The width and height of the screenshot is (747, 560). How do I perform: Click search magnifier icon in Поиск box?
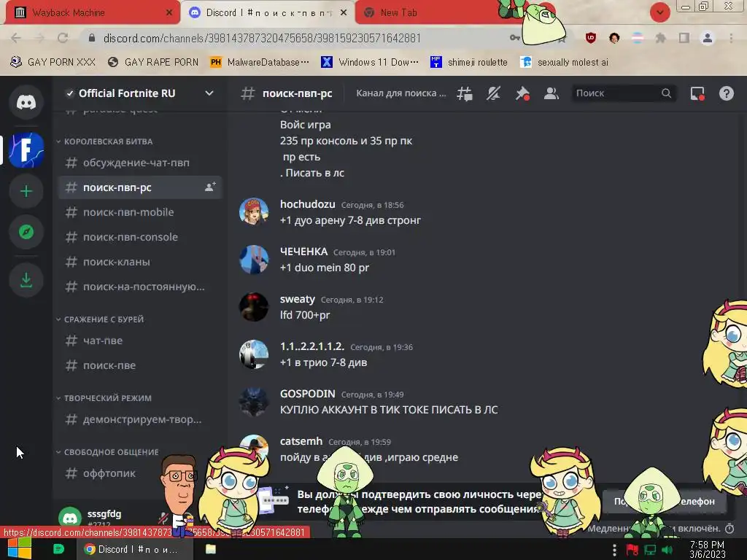point(667,93)
